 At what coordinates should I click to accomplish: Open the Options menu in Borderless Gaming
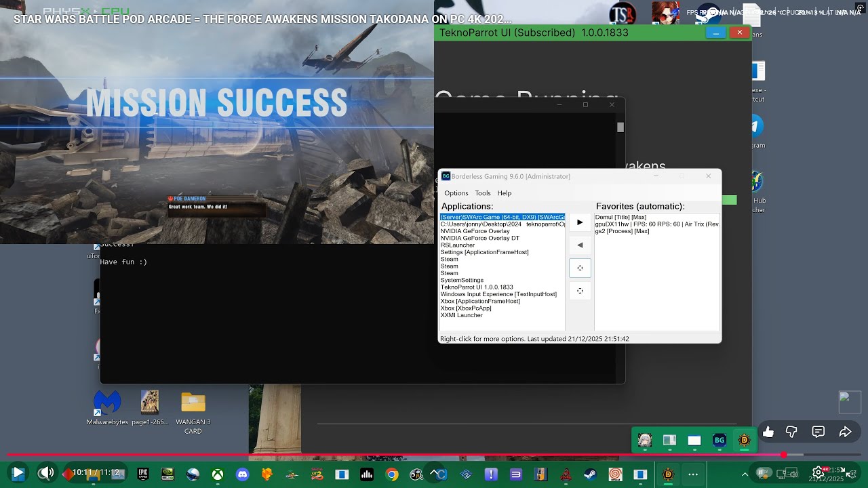click(456, 193)
